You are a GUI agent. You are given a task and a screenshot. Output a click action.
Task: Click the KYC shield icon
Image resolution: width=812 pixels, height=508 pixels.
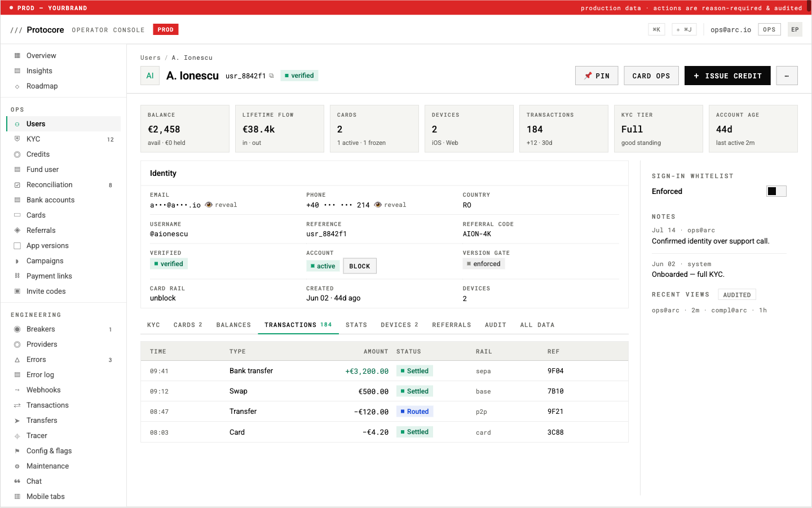[17, 139]
